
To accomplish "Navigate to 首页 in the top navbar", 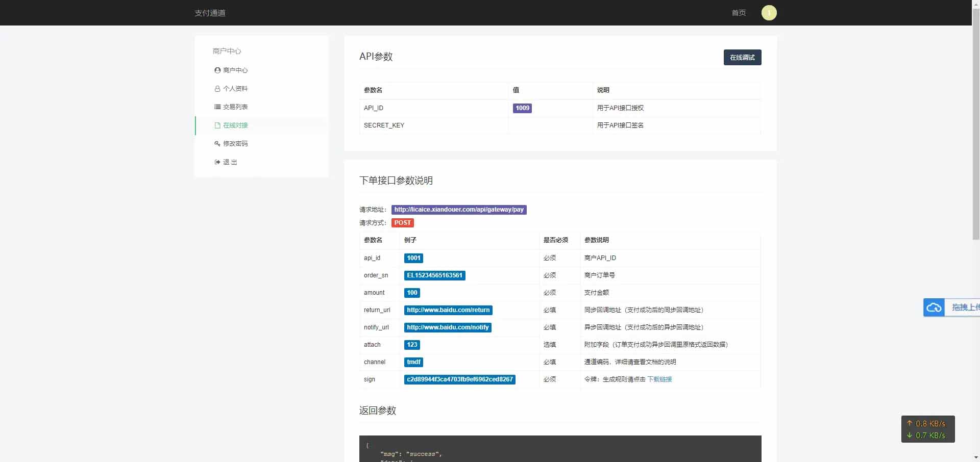I will click(738, 13).
